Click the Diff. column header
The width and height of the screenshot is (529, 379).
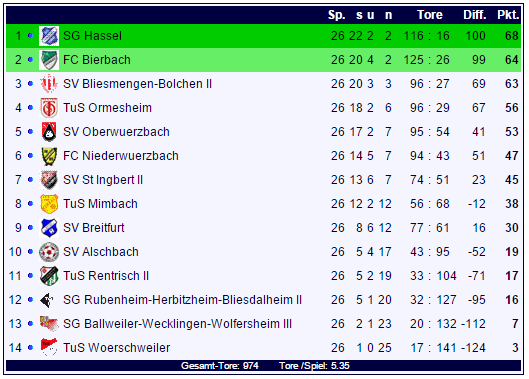(475, 15)
